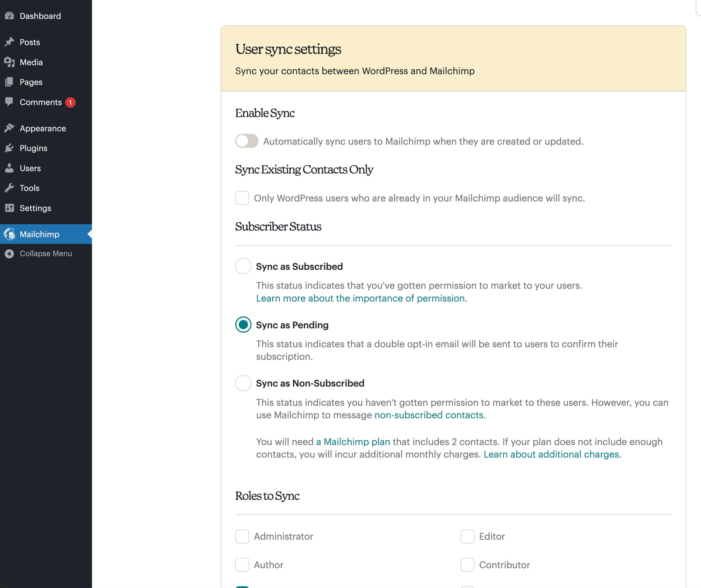Click the 'User sync settings' heading

(288, 49)
